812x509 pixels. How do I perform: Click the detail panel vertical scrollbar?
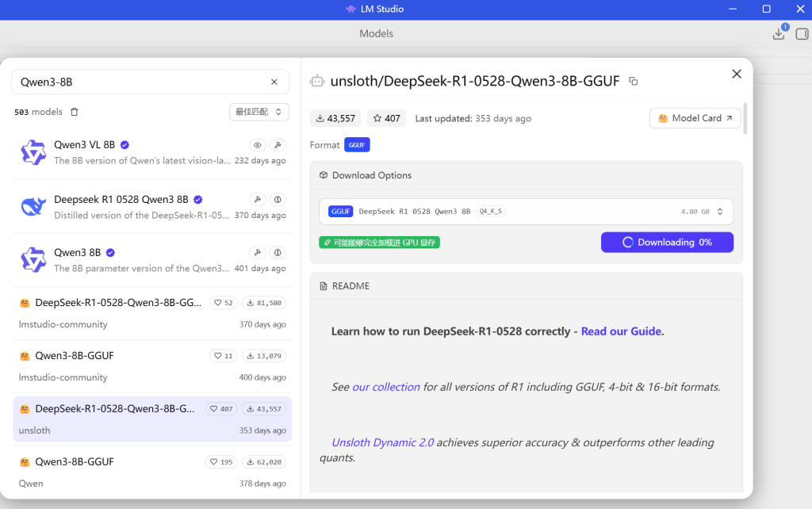(x=745, y=119)
